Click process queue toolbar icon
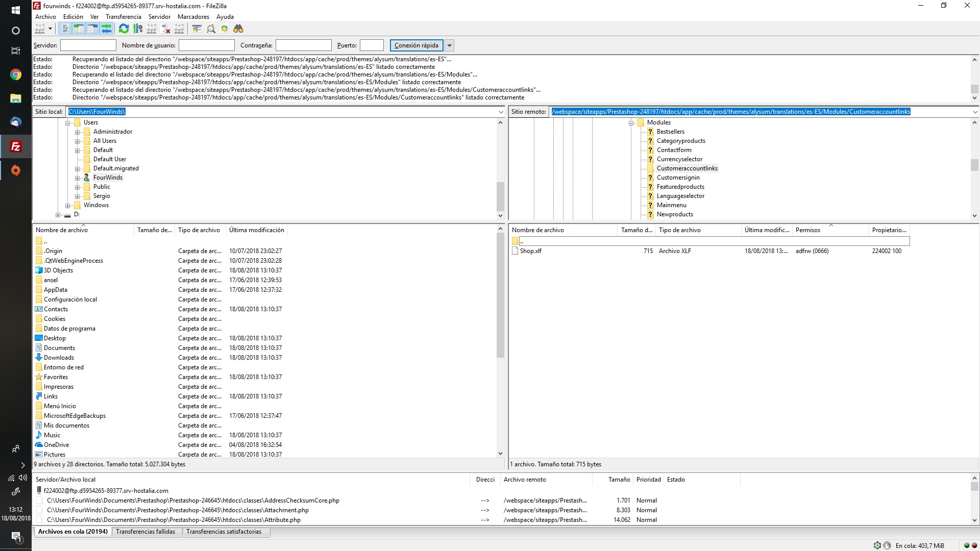980x551 pixels. (138, 29)
